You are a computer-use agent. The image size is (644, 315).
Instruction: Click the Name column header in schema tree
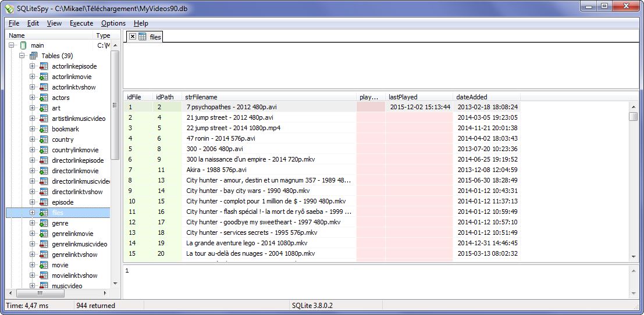click(x=49, y=35)
